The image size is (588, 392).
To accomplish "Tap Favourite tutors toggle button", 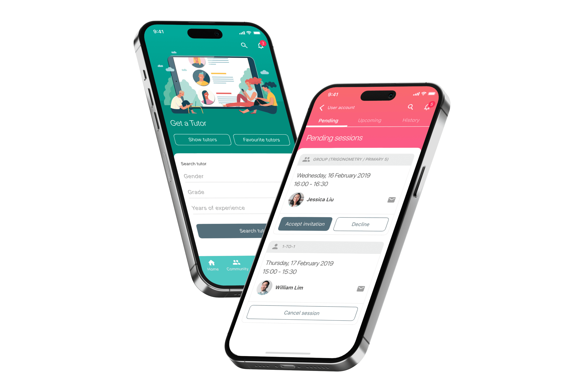I will point(262,140).
